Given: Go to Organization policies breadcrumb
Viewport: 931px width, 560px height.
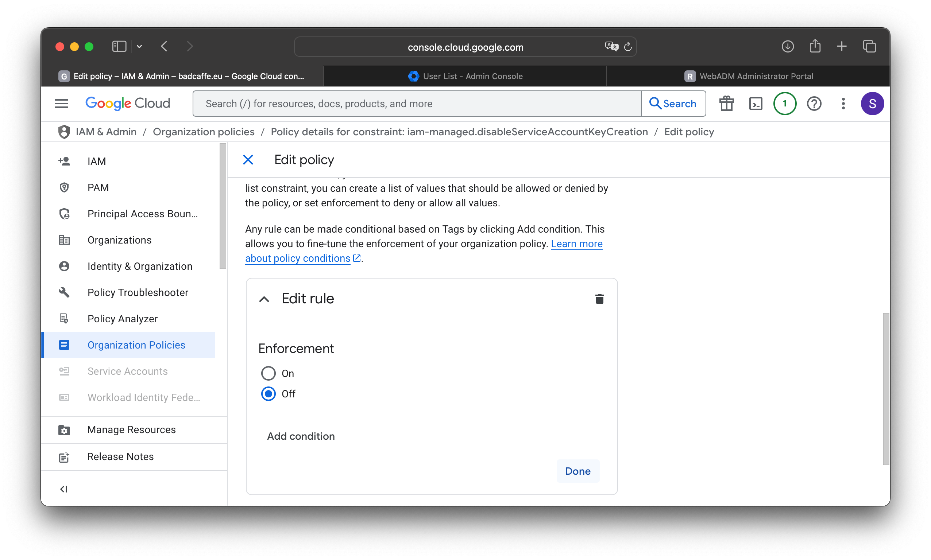Looking at the screenshot, I should pyautogui.click(x=204, y=132).
